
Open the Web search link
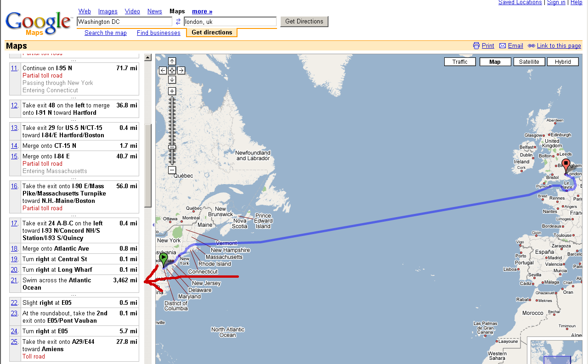85,11
